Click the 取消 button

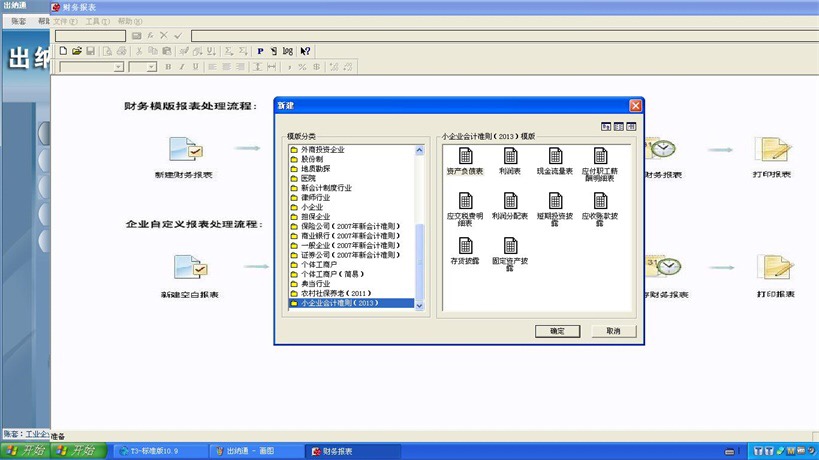[613, 331]
